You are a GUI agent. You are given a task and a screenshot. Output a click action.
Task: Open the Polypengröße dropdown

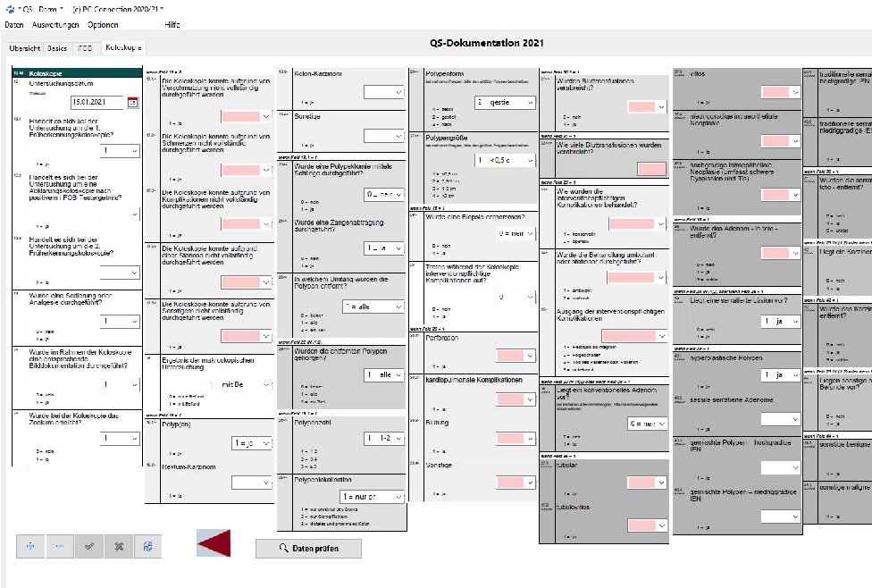(x=505, y=160)
